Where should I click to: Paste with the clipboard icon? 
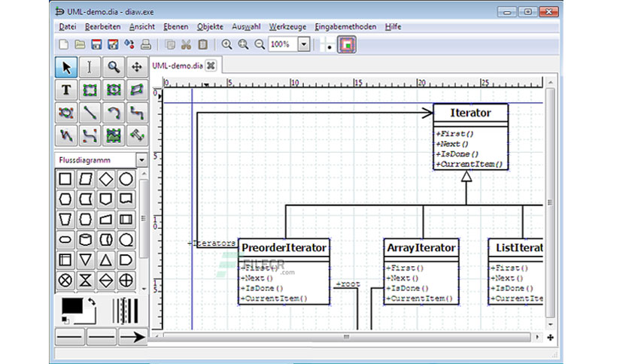202,44
